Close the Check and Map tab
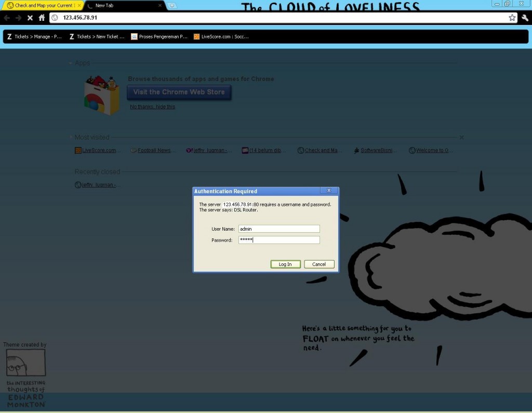532x413 pixels. point(79,5)
